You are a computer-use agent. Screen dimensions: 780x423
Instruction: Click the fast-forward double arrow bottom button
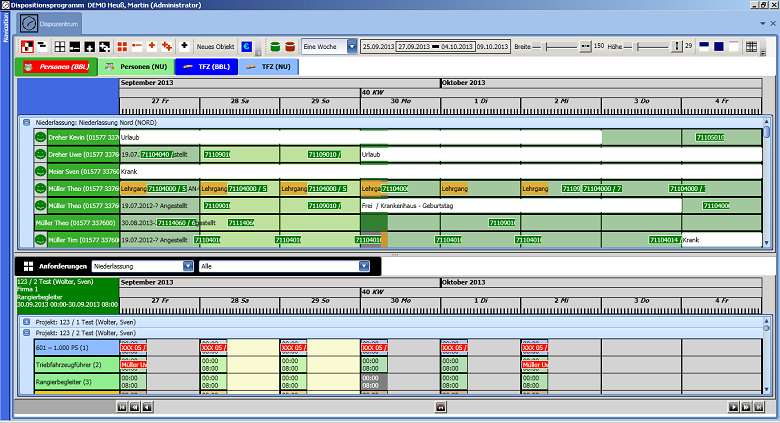(746, 407)
